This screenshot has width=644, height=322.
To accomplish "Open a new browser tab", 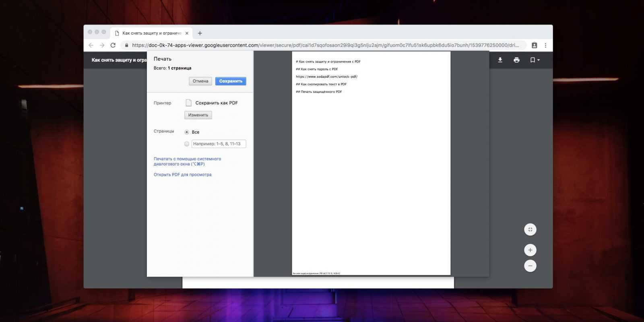I will coord(200,33).
